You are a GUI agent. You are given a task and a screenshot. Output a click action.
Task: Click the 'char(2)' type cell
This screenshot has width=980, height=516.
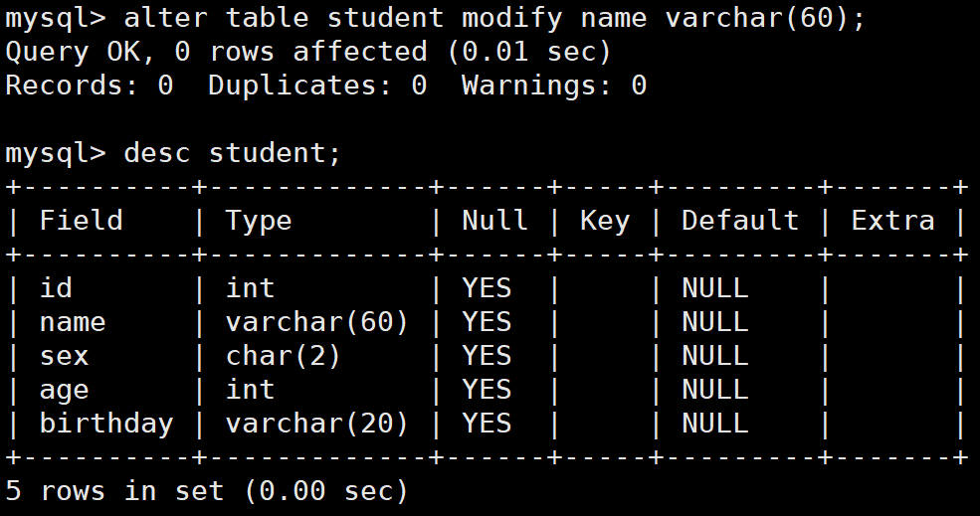(284, 356)
